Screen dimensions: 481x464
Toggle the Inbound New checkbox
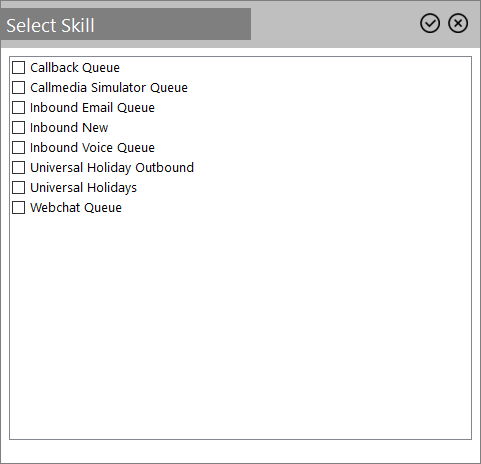click(18, 127)
